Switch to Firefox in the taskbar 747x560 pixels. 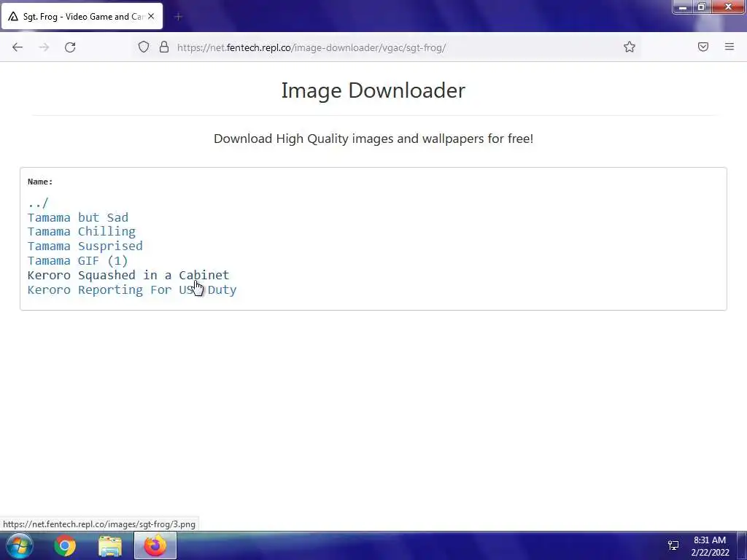click(155, 545)
